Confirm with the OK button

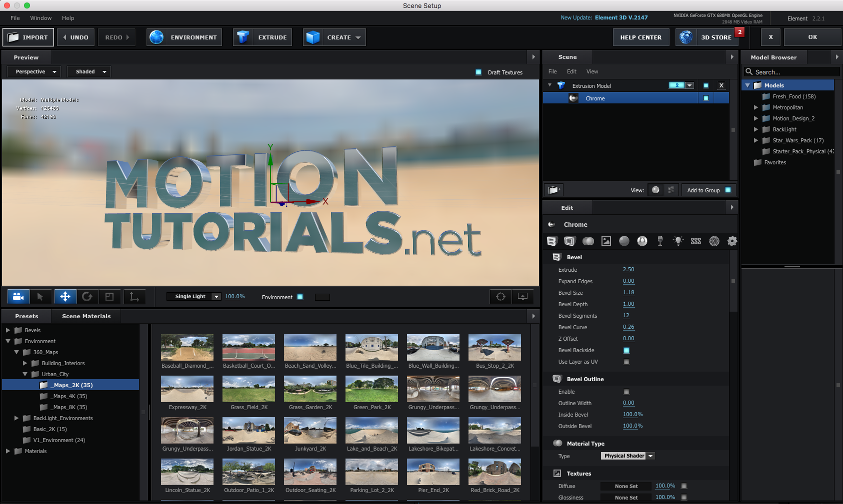point(812,37)
